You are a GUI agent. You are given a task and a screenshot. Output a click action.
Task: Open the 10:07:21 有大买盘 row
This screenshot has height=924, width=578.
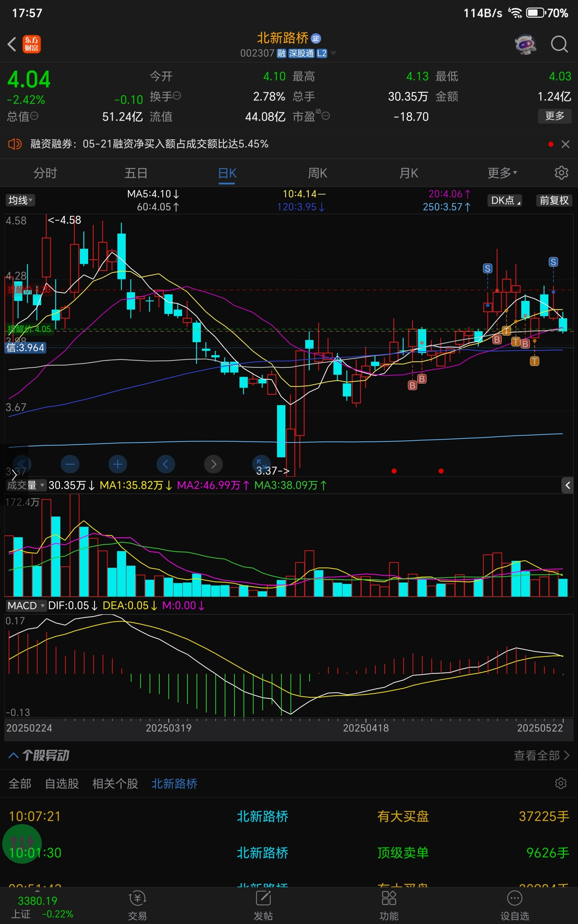pos(289,816)
